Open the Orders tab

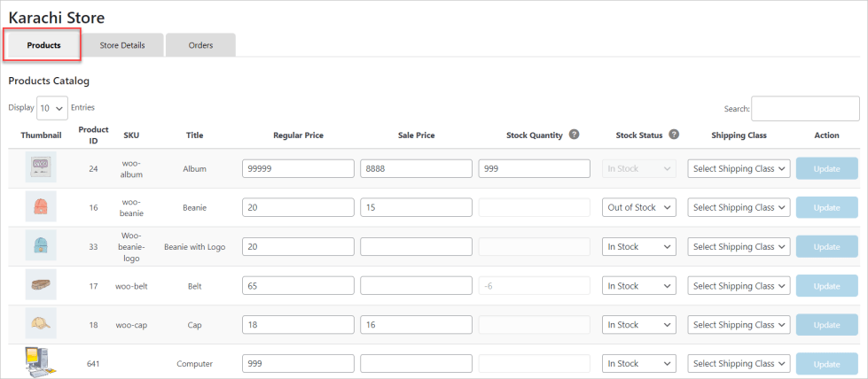coord(200,45)
